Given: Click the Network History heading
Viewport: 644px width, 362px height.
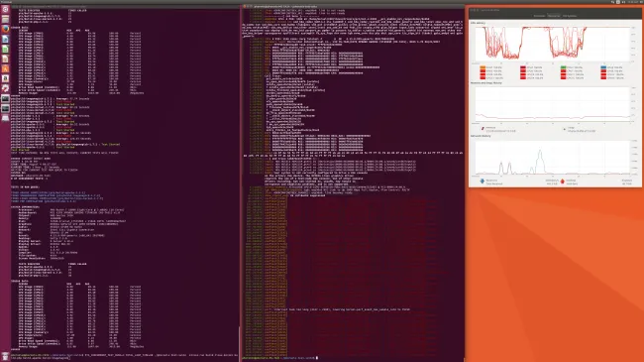Looking at the screenshot, I should [x=481, y=136].
